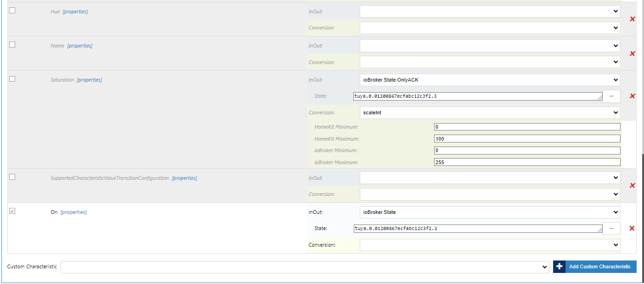This screenshot has height=284, width=644.
Task: Open properties link for Hue
Action: 75,12
